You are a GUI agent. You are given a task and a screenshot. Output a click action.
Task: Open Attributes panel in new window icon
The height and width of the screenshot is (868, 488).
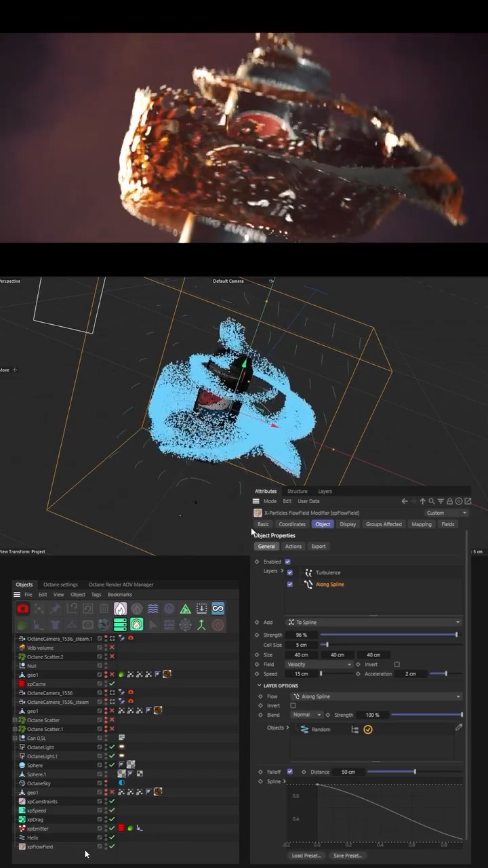pos(468,501)
